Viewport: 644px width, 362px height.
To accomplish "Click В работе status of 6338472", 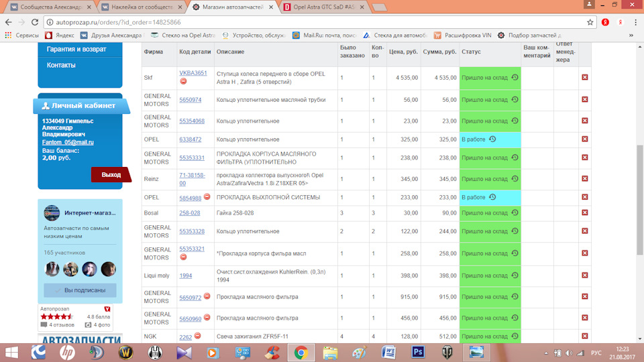I will [x=474, y=139].
